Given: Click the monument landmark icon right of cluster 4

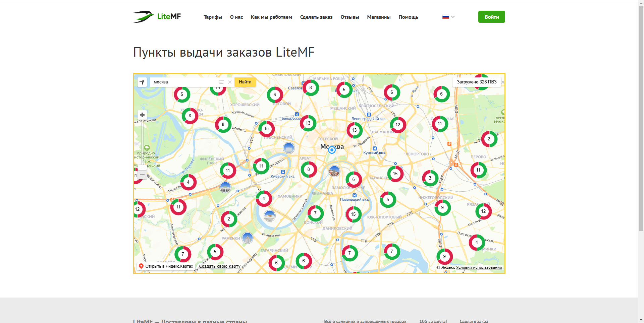Looking at the screenshot, I should coord(225,187).
